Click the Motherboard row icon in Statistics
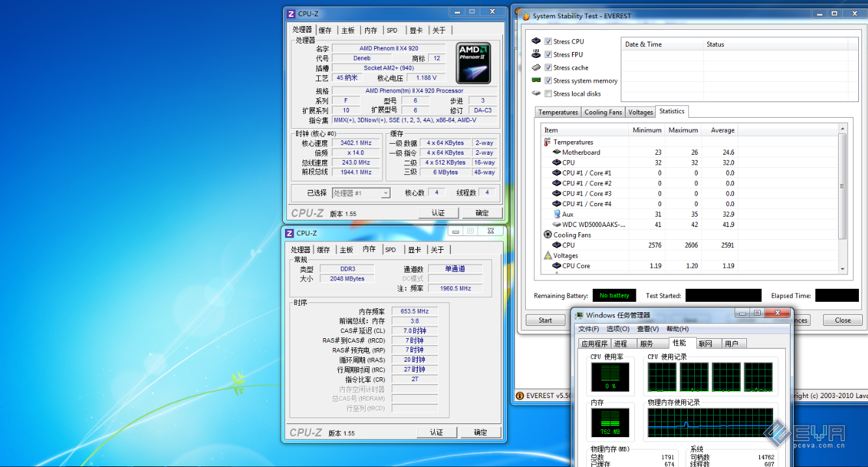The width and height of the screenshot is (868, 467). 557,152
